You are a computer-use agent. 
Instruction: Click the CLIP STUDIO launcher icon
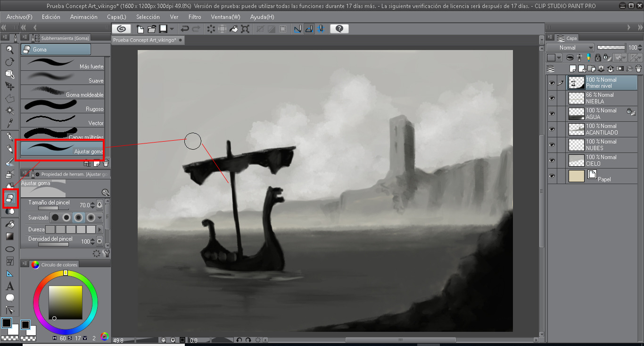coord(122,29)
